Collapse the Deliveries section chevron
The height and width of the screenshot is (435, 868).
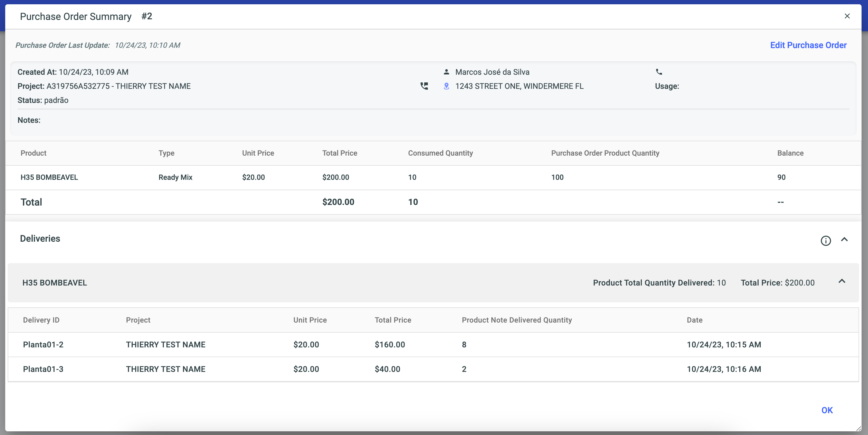tap(844, 239)
